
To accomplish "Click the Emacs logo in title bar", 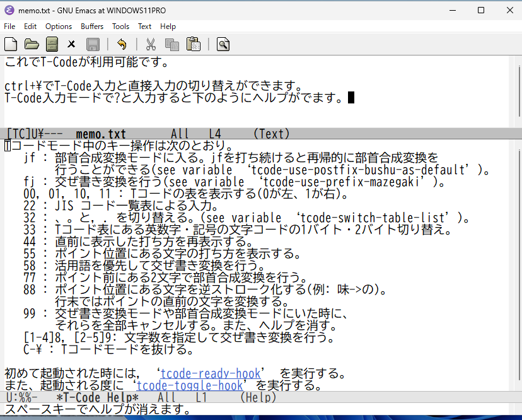I will point(9,10).
